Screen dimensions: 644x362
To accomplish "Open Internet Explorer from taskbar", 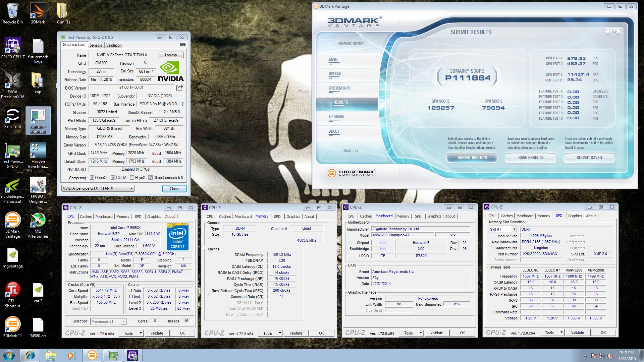I will pos(30,355).
